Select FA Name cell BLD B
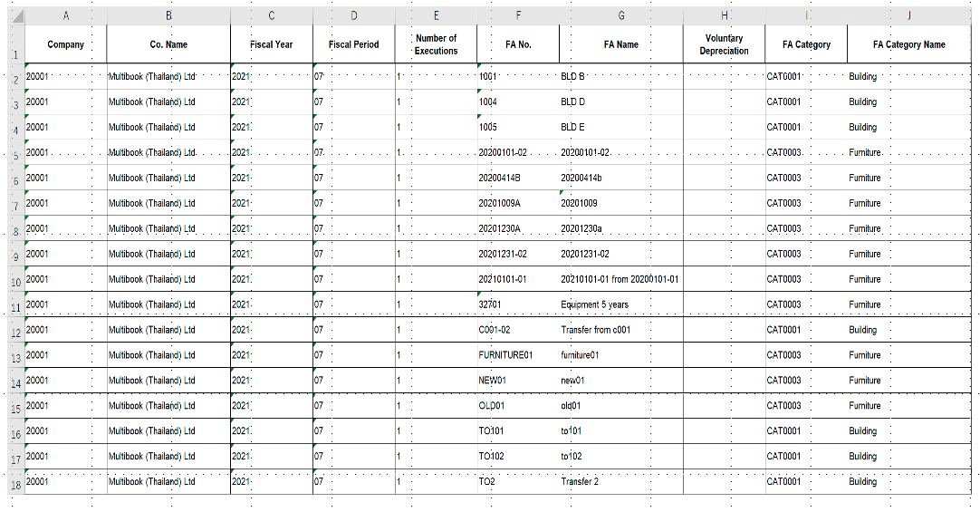Image resolution: width=980 pixels, height=512 pixels. [x=621, y=76]
